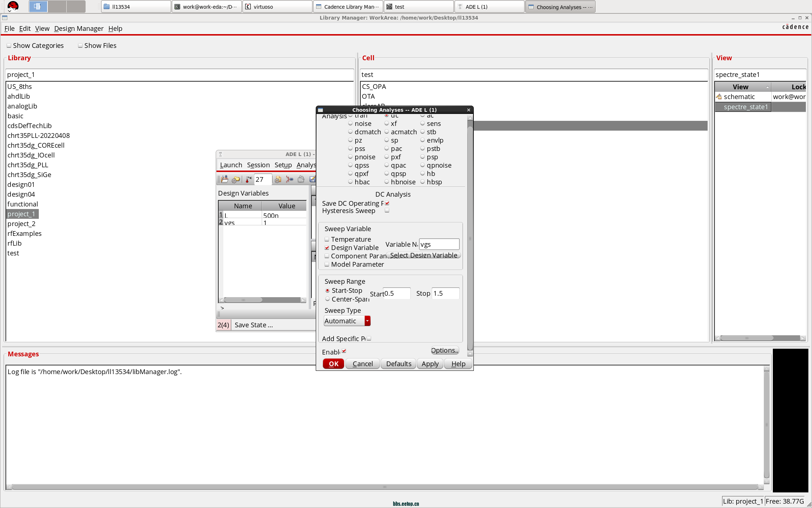Screen dimensions: 812x508
Task: Click the red outputs probe icon in ADE L
Action: point(289,179)
